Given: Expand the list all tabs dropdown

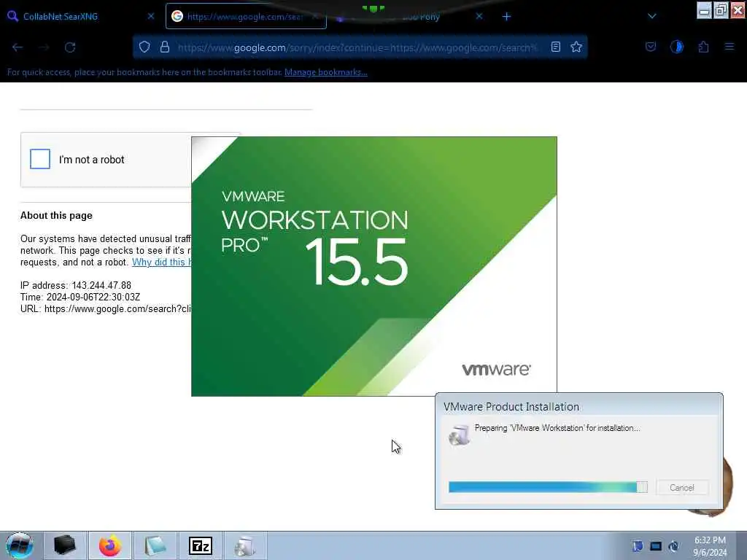Looking at the screenshot, I should pyautogui.click(x=652, y=16).
